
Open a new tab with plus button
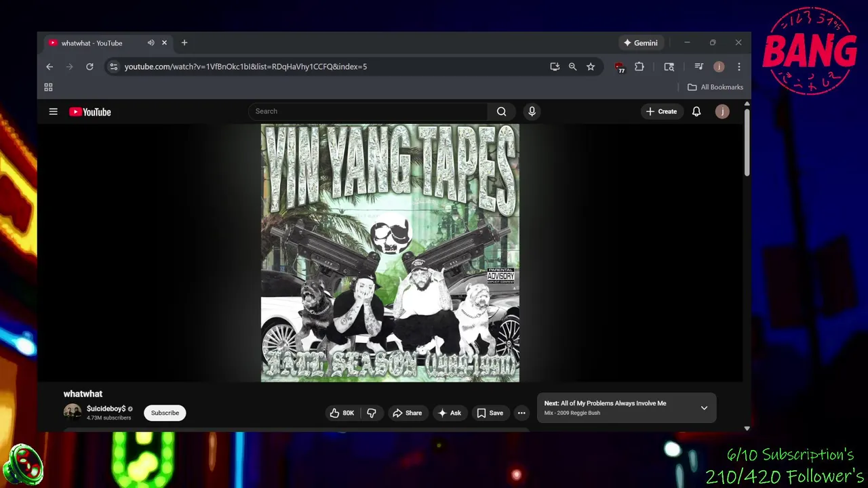pyautogui.click(x=184, y=43)
